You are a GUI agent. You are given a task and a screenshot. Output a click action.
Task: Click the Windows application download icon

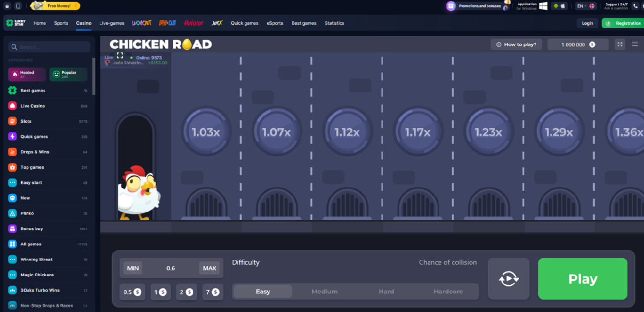(x=543, y=6)
